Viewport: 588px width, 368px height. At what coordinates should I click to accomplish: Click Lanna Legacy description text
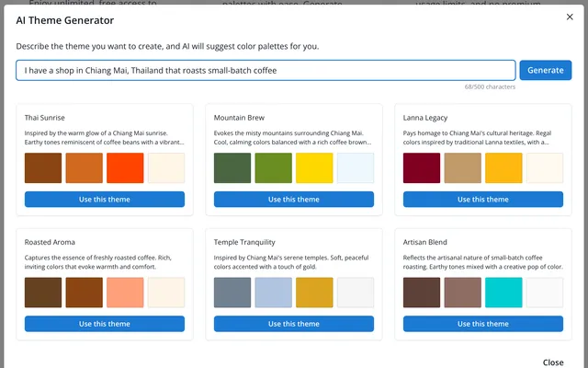[477, 137]
